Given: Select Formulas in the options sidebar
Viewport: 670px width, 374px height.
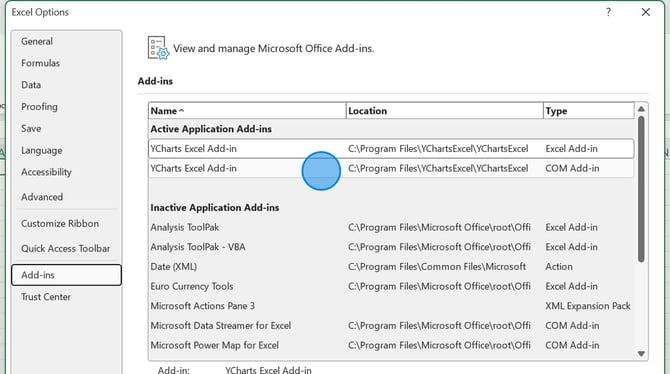Looking at the screenshot, I should click(66, 63).
